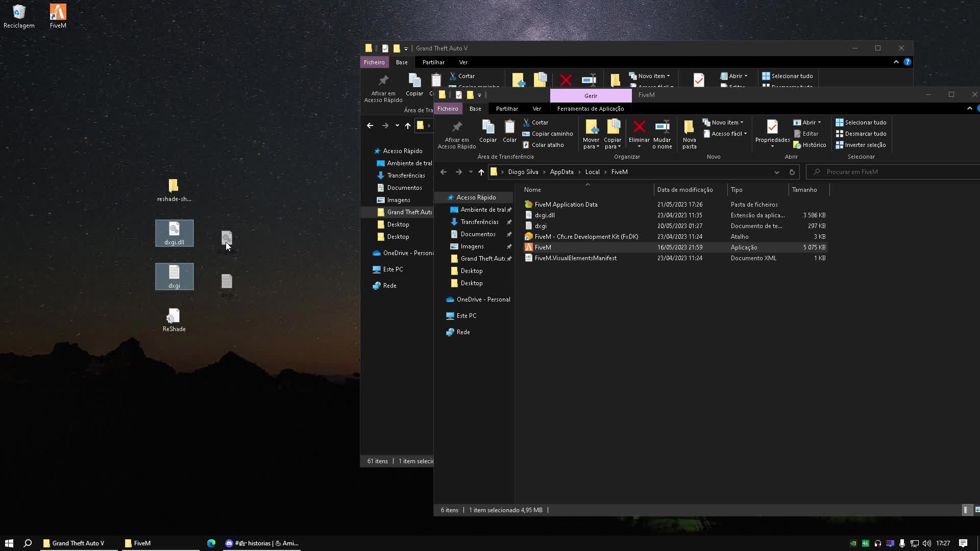The image size is (980, 551).
Task: Click the Colar clipboard icon
Action: [x=509, y=127]
